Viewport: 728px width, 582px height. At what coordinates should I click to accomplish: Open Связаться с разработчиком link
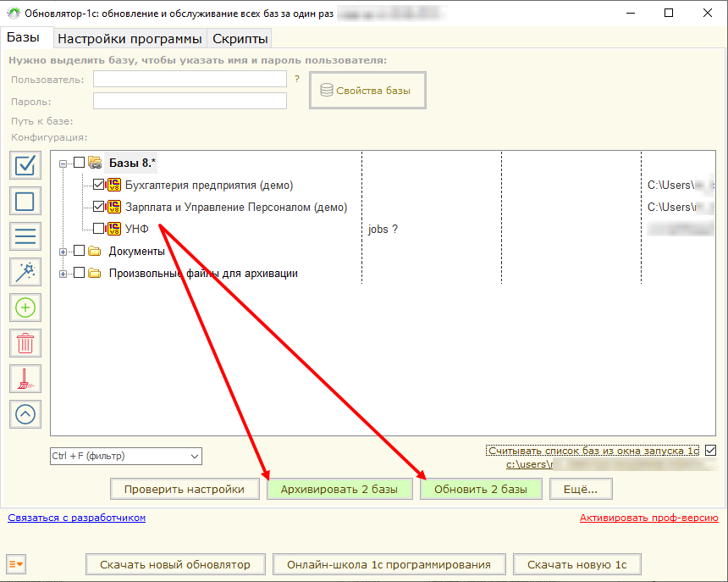[x=76, y=518]
